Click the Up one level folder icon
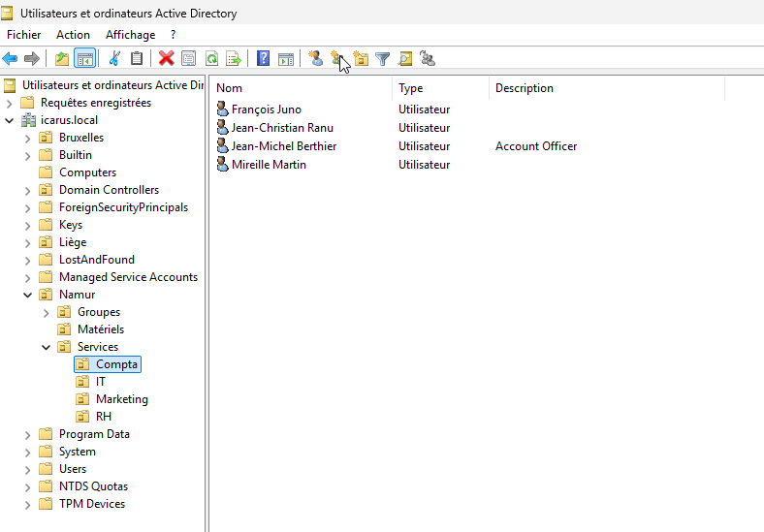This screenshot has width=764, height=532. coord(62,59)
